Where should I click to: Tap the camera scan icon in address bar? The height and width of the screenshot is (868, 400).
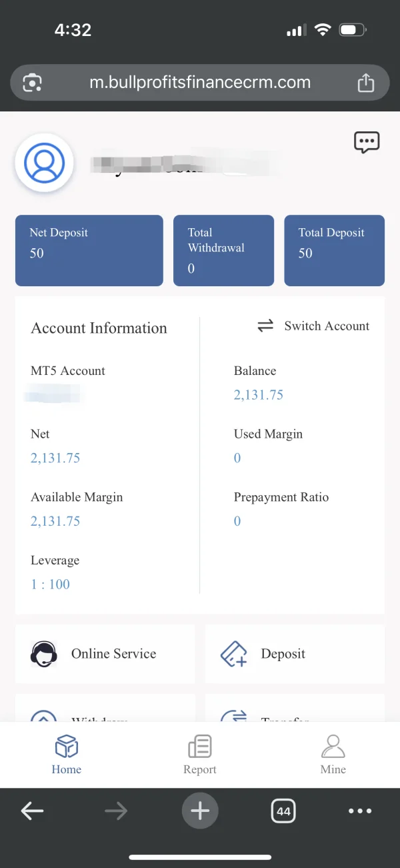pyautogui.click(x=33, y=83)
